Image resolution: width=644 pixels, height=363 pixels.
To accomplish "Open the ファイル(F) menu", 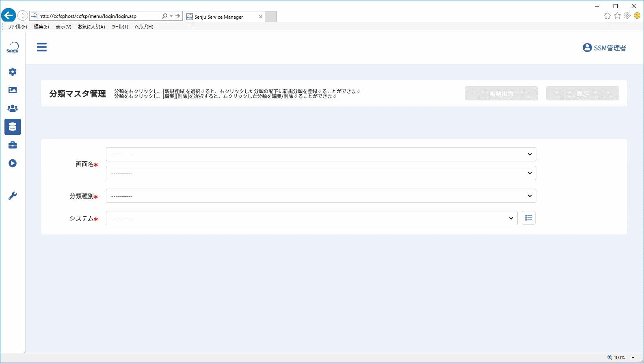I will pos(17,27).
